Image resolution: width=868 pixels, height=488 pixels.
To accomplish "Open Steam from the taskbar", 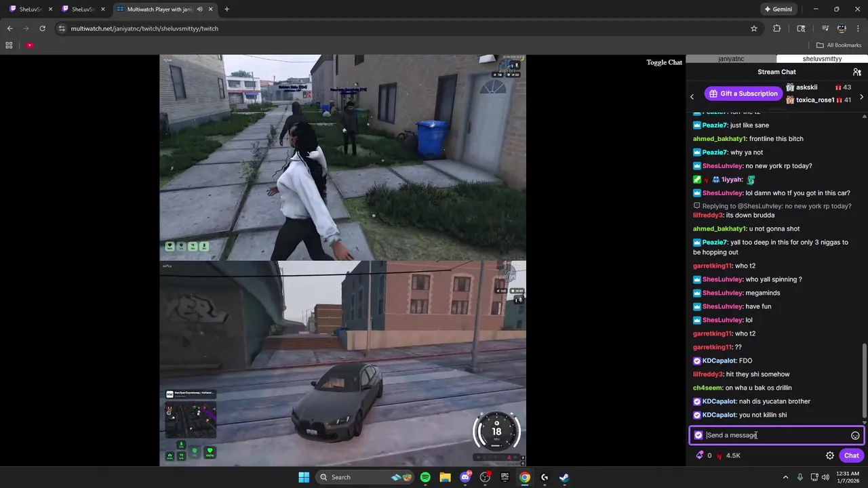I will [x=564, y=477].
